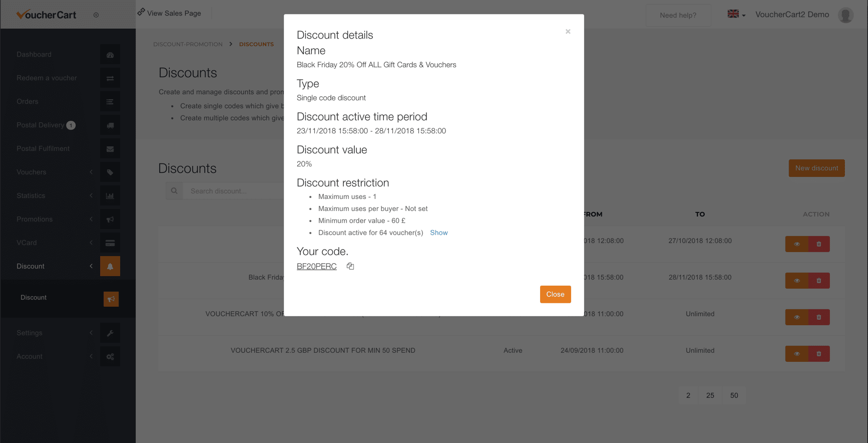
Task: Delete the VOUCHERCART 2.5 GBP discount with trash icon
Action: [819, 353]
